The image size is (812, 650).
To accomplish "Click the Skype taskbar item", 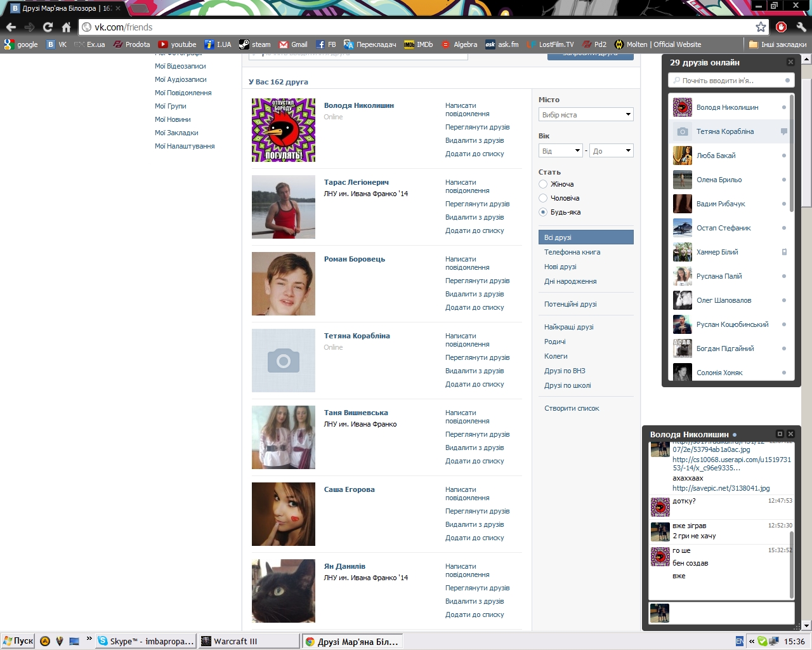I will [x=146, y=641].
